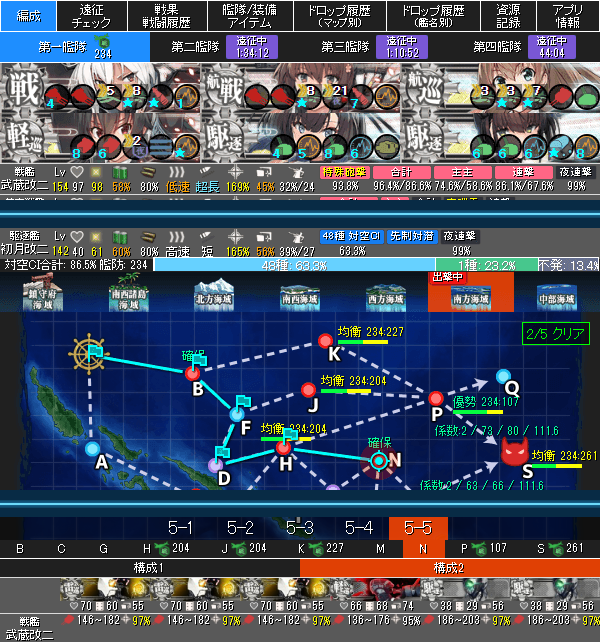Select the 鎮守府海域 world icon
600x642 pixels.
click(43, 293)
